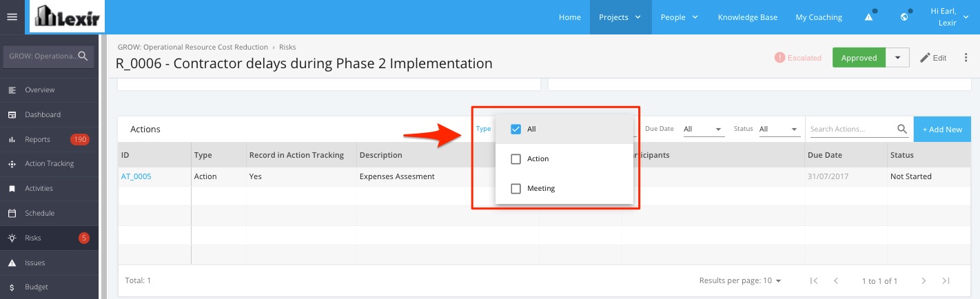Click the 5 badge on Risks
Screen dimensions: 980x299
click(x=84, y=238)
